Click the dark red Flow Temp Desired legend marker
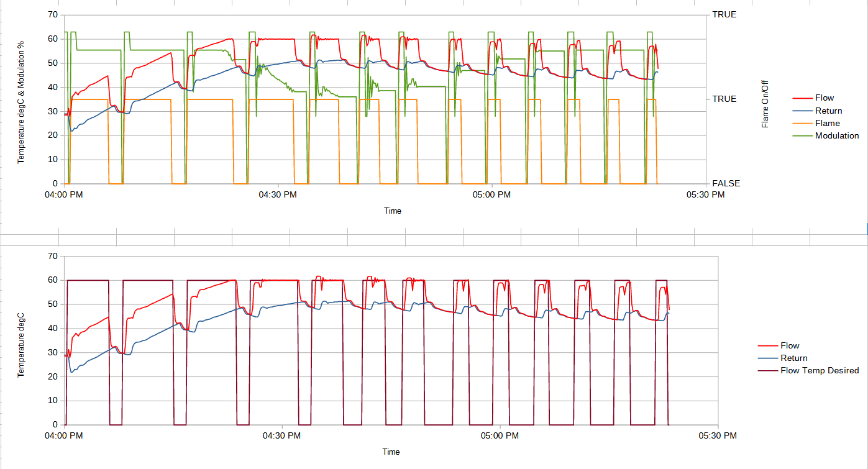Image resolution: width=868 pixels, height=469 pixels. click(x=767, y=371)
